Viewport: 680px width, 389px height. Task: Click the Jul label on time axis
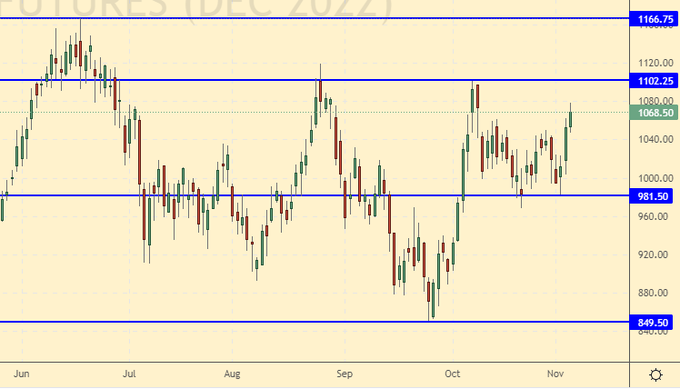[129, 374]
